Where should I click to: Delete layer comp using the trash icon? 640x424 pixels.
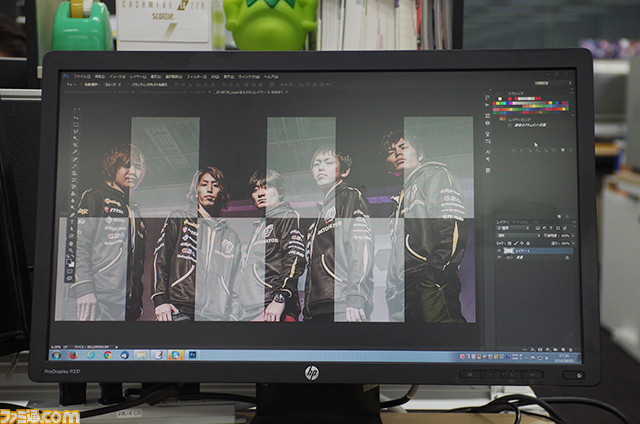coord(571,150)
